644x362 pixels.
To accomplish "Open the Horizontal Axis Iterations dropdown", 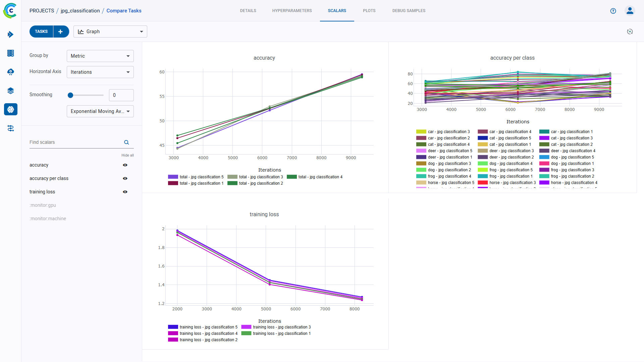I will pos(100,72).
